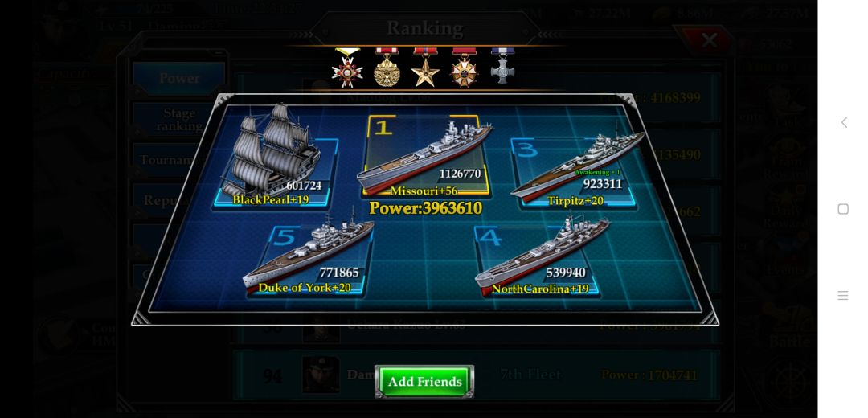
Task: Switch to the Power ranking tab
Action: click(179, 79)
